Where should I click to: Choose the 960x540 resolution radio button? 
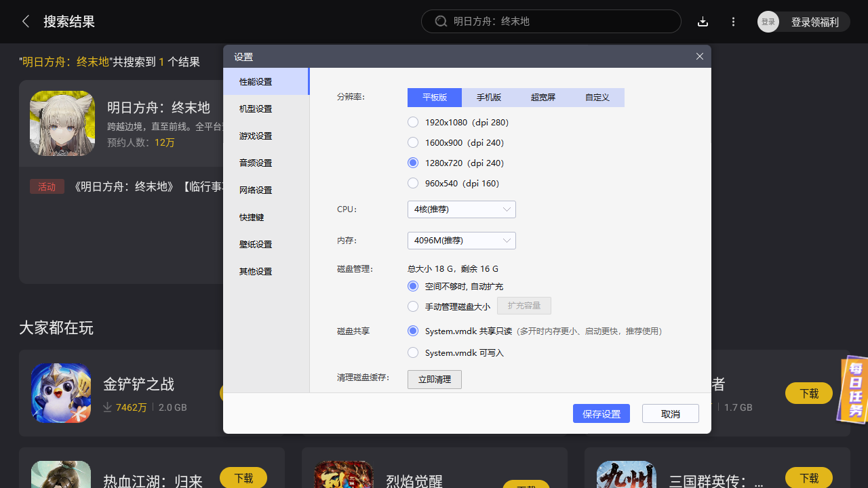click(x=413, y=184)
